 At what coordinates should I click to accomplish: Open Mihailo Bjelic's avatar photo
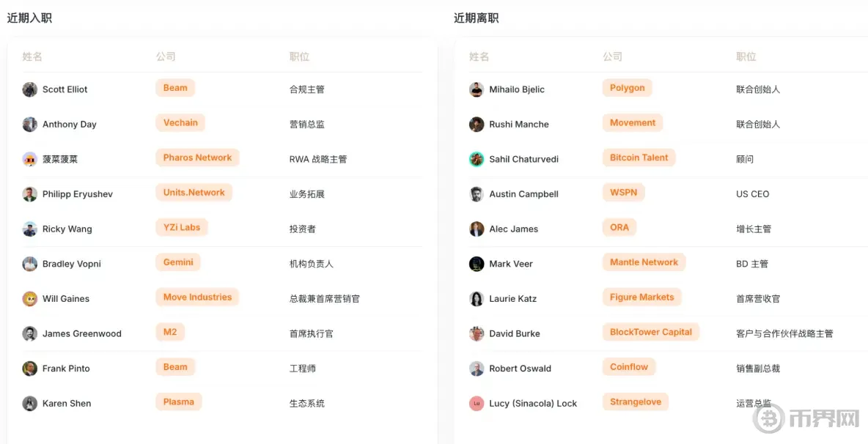coord(476,89)
